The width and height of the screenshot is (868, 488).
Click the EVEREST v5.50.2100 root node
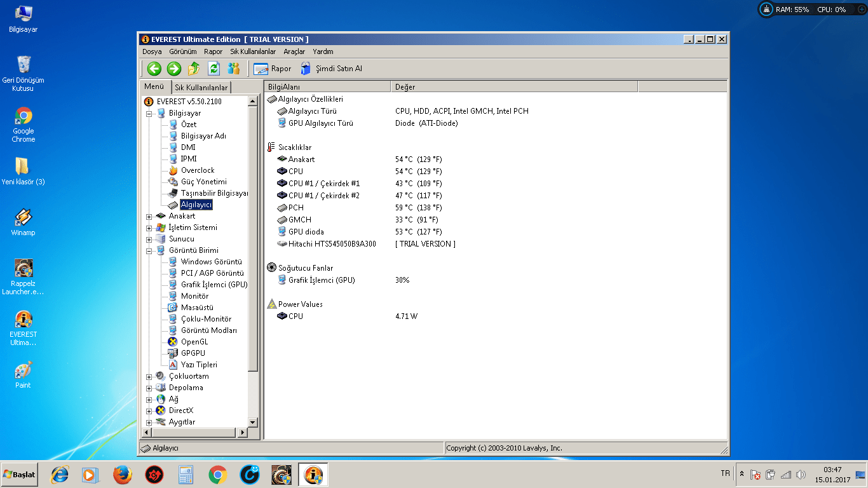pos(189,102)
